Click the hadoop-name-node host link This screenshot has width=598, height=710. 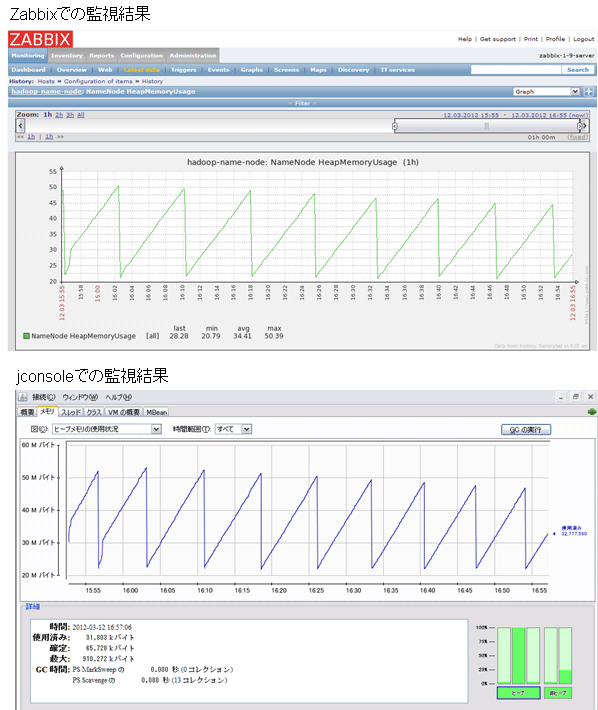point(47,91)
